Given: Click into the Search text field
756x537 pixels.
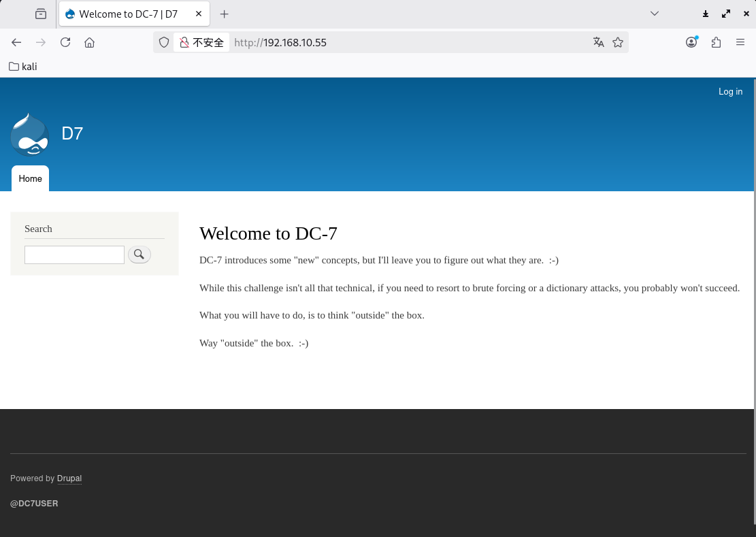Looking at the screenshot, I should click(x=74, y=255).
